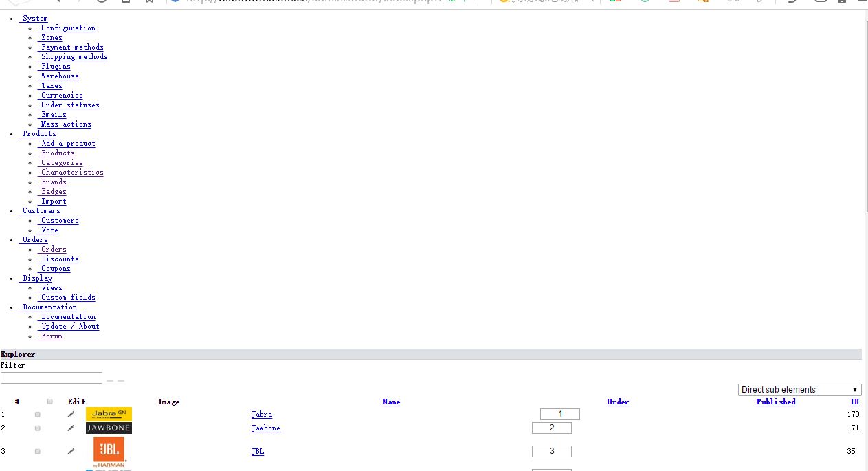Open the Customers top-level menu
868x471 pixels.
(40, 211)
